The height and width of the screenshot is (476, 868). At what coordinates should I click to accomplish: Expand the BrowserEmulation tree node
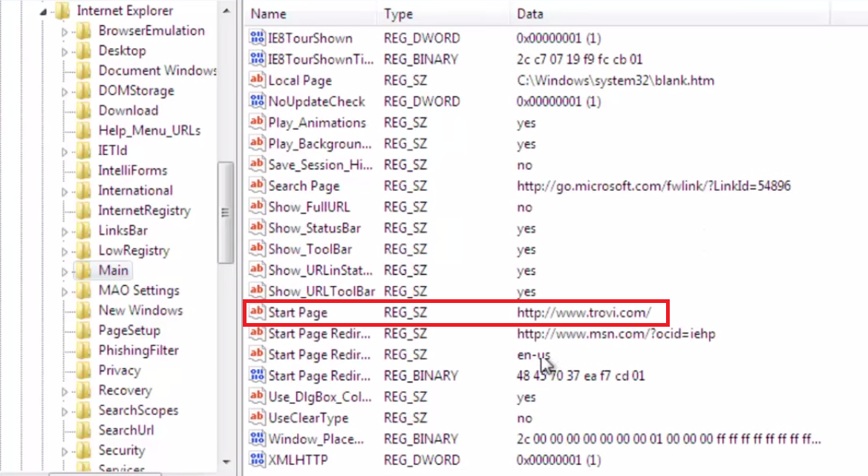coord(65,32)
